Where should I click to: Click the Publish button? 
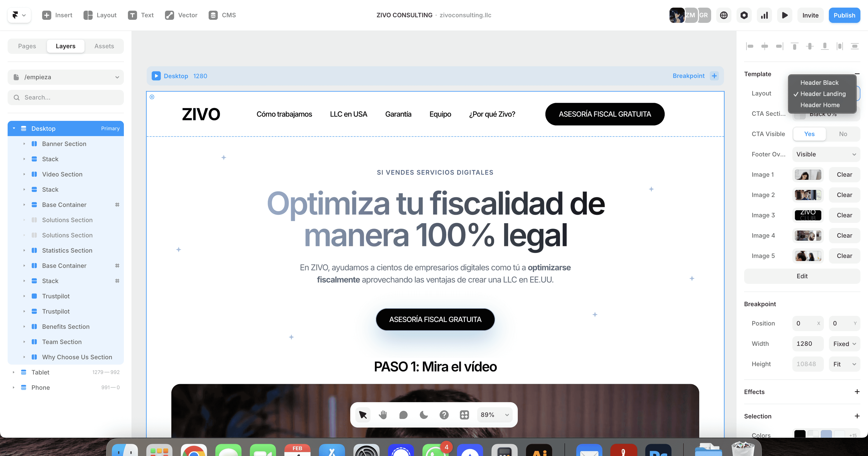844,15
